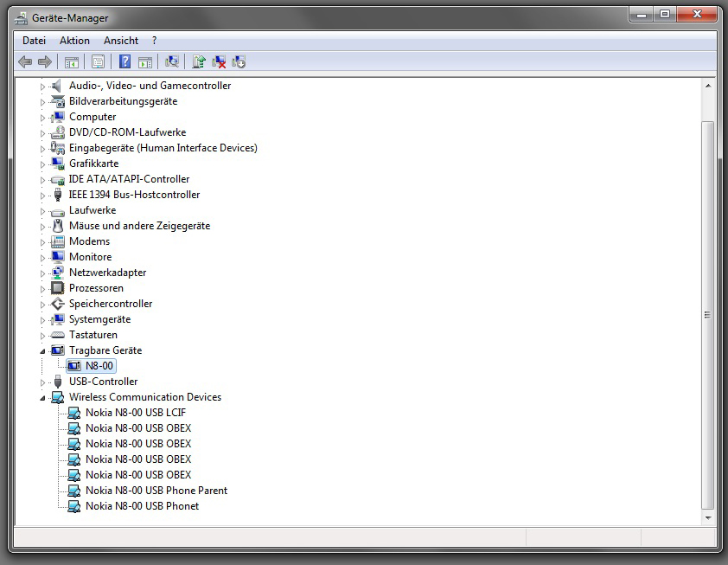
Task: Select Nokia N8-00 USB Phone Parent
Action: 156,491
